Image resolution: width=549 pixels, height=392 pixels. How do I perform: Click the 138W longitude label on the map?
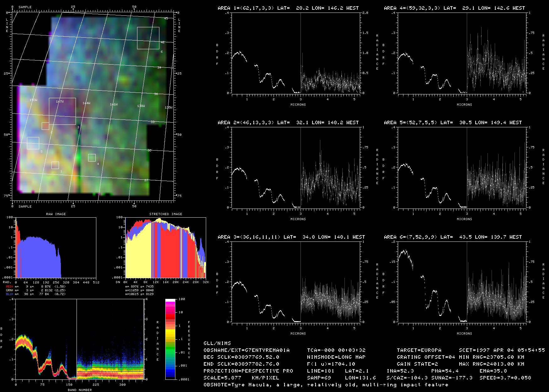pyautogui.click(x=141, y=106)
